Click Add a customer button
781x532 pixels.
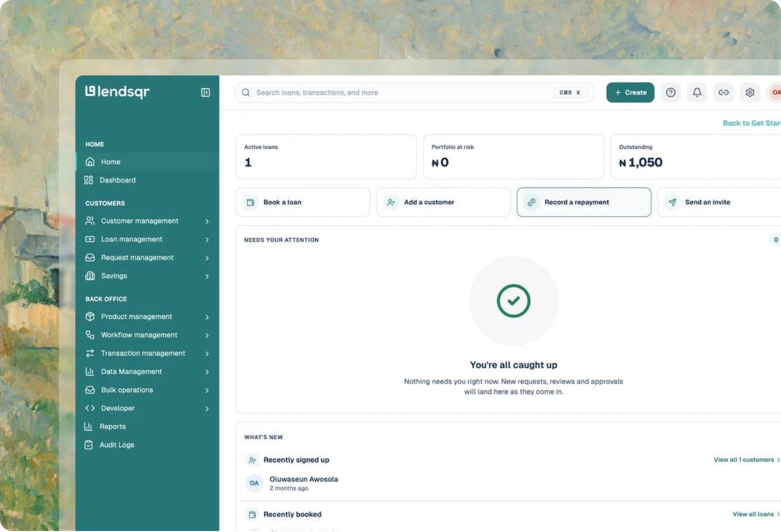pyautogui.click(x=443, y=202)
